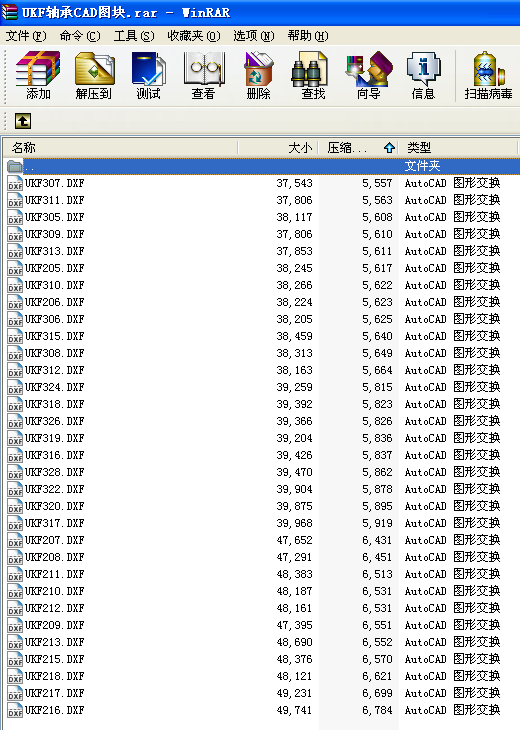Select file UKF217.DXF
Screen dimensions: 520x730
tap(55, 693)
